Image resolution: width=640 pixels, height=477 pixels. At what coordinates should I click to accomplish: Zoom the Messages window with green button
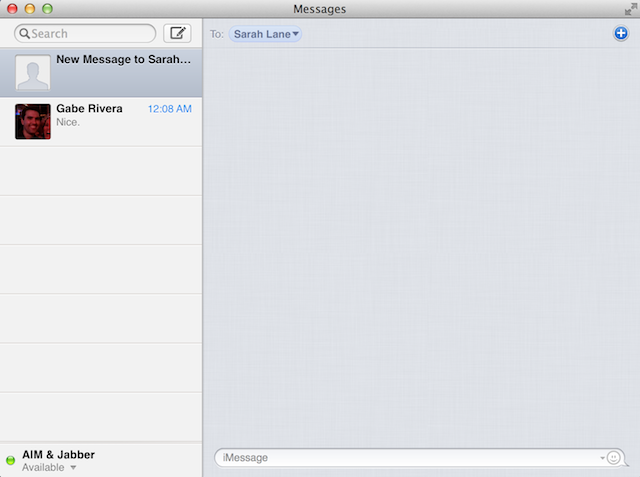click(47, 9)
